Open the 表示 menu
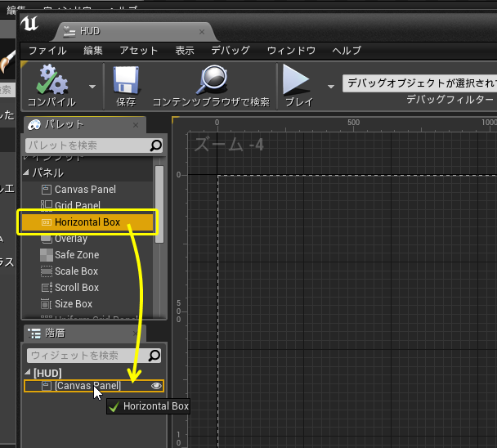Screen dimensions: 497x448 (185, 51)
